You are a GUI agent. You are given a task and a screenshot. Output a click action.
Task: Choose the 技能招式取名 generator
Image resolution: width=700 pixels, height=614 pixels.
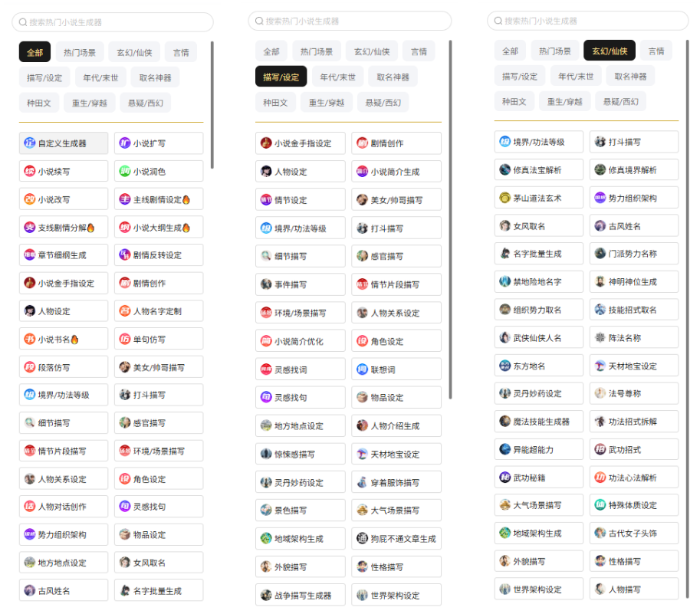pos(634,310)
